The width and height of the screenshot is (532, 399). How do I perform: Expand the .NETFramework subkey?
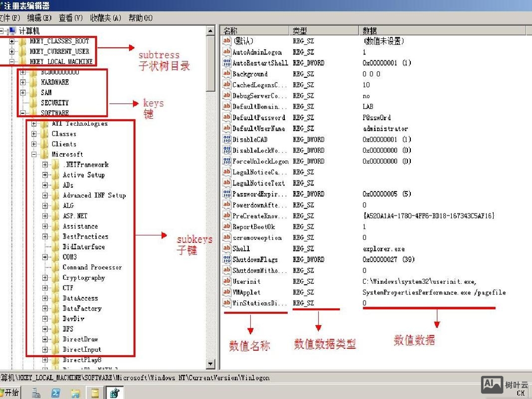click(x=44, y=165)
